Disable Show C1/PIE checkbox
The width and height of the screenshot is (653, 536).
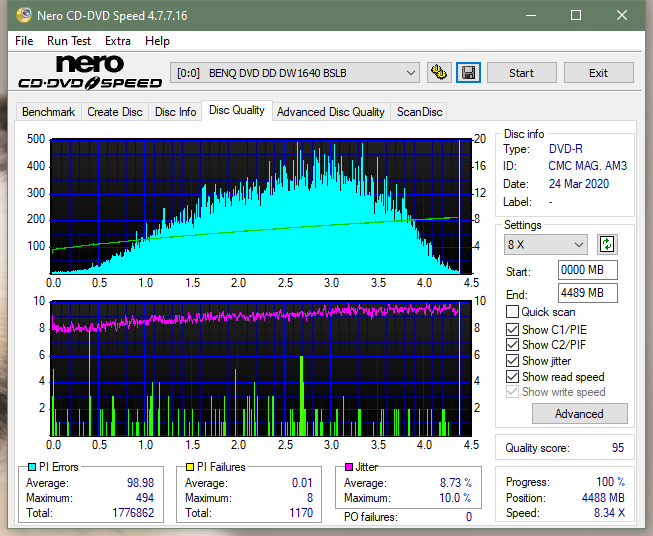point(512,329)
